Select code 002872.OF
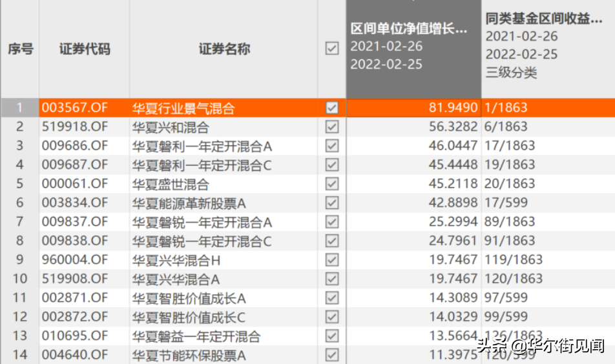Image resolution: width=615 pixels, height=364 pixels. (x=74, y=317)
